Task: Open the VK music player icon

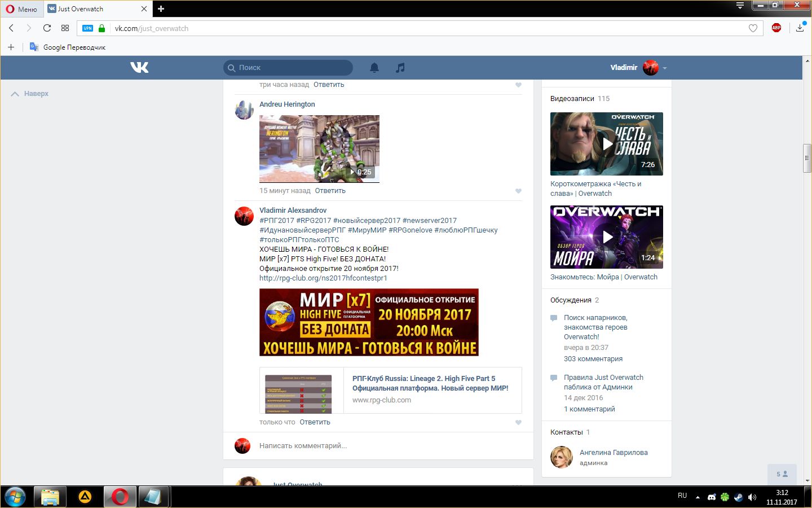Action: click(x=400, y=68)
